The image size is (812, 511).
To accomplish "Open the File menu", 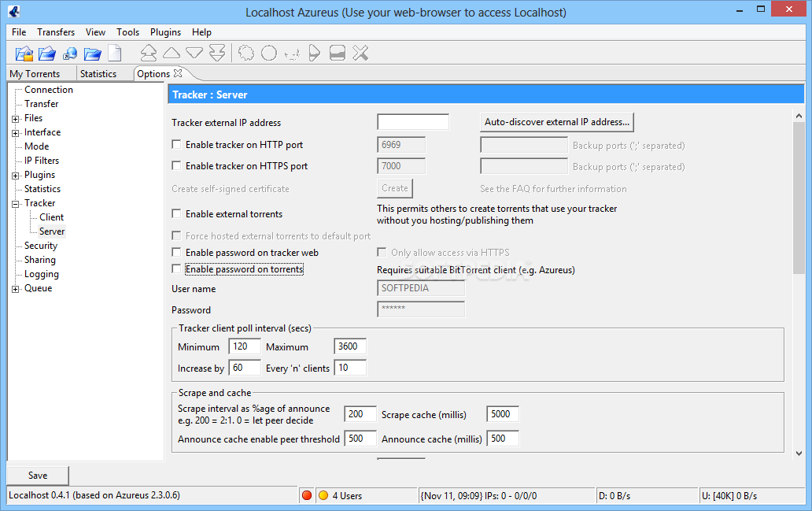I will (x=19, y=32).
